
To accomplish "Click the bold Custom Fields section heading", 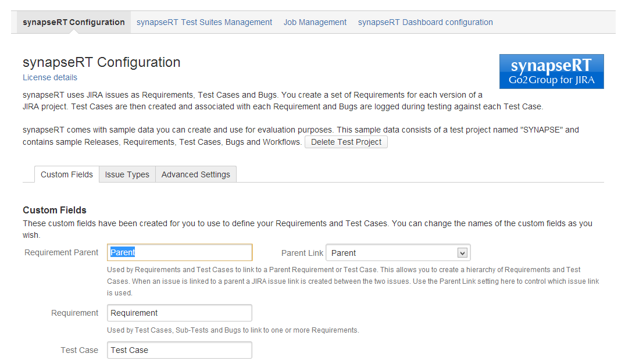I will tap(55, 210).
